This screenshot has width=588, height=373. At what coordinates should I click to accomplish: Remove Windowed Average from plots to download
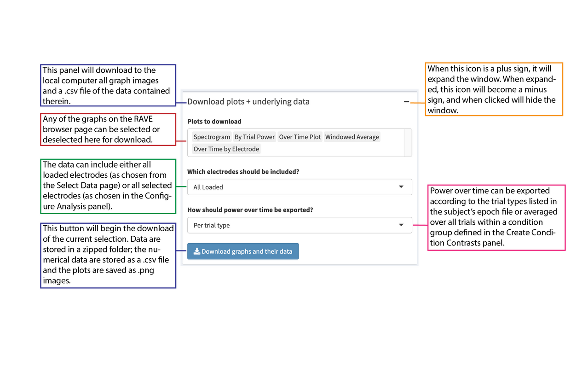[352, 137]
